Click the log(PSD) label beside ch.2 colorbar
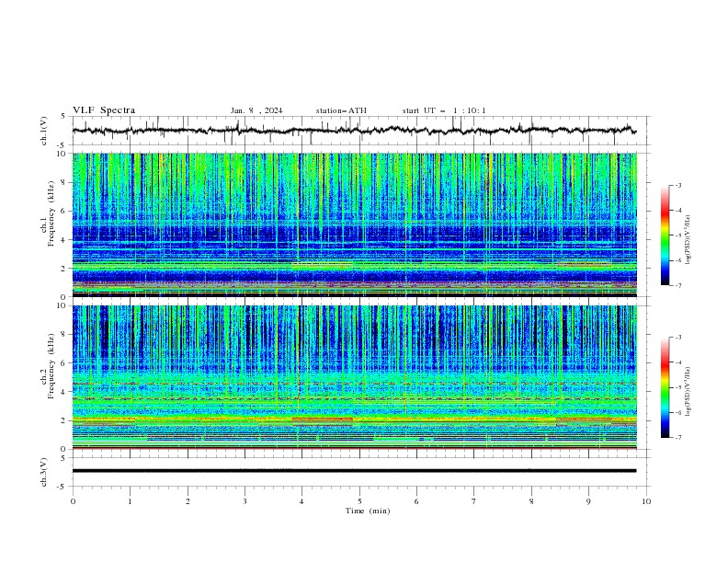 coord(688,392)
